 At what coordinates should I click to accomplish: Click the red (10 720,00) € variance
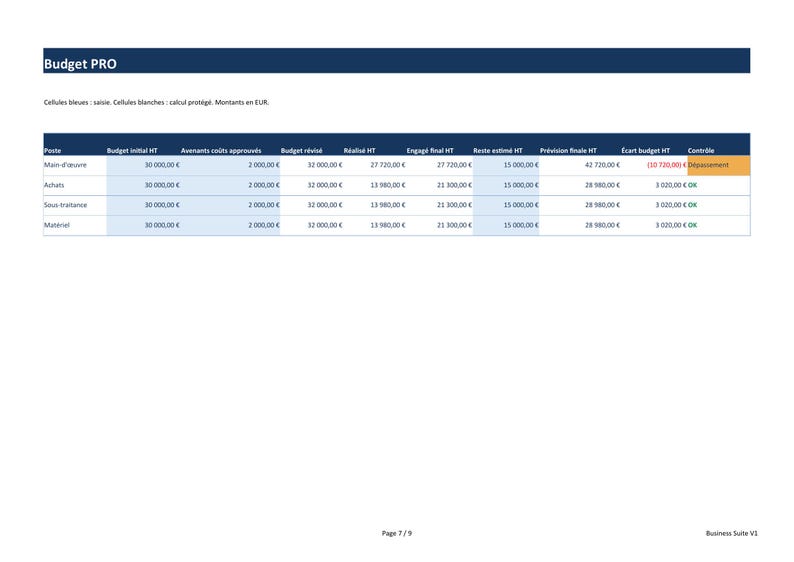(x=667, y=165)
